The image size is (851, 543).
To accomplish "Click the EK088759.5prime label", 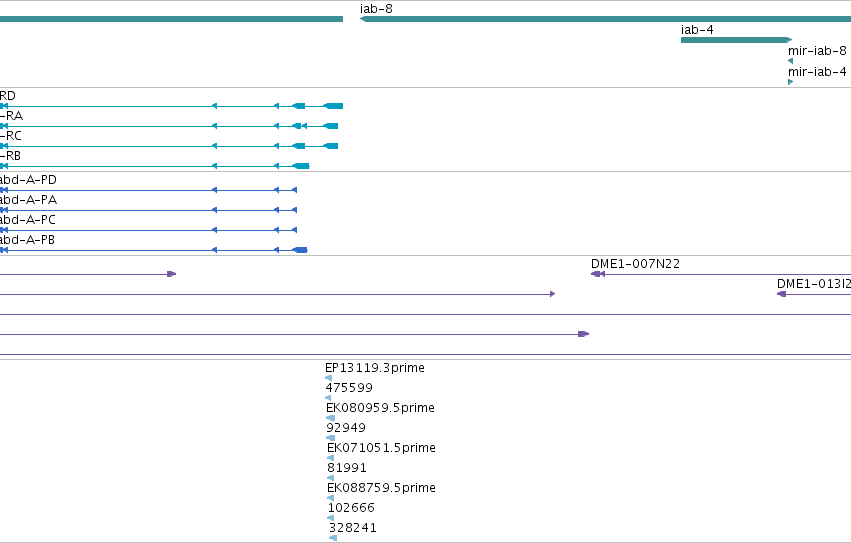I will 381,488.
